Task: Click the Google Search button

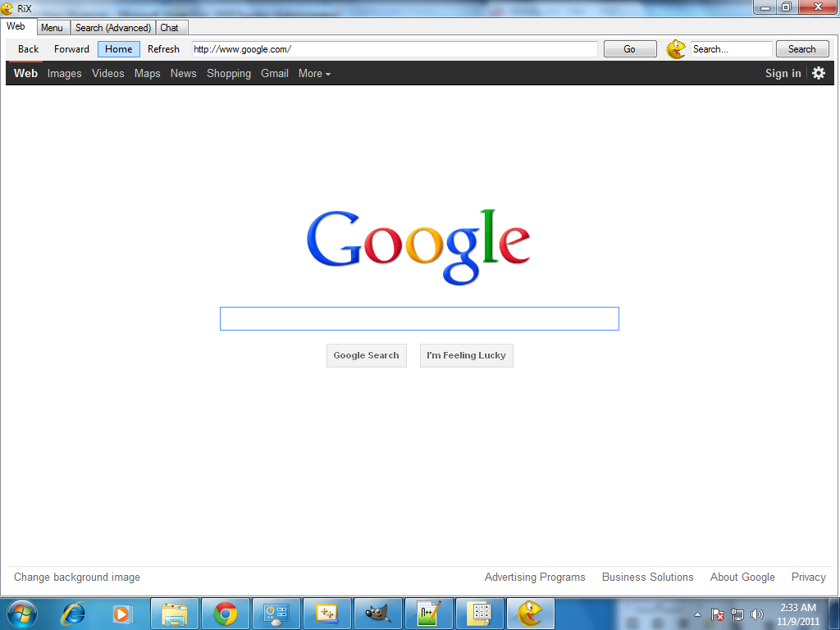Action: (x=367, y=356)
